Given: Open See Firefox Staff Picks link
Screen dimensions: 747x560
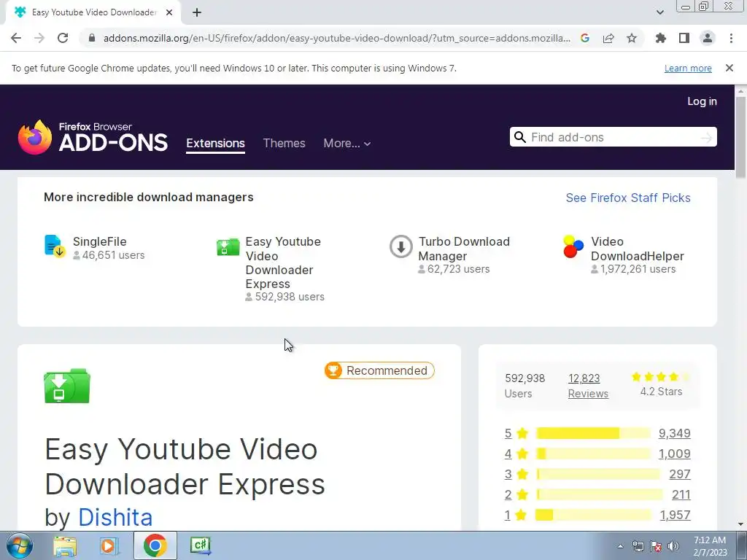Looking at the screenshot, I should click(x=628, y=198).
